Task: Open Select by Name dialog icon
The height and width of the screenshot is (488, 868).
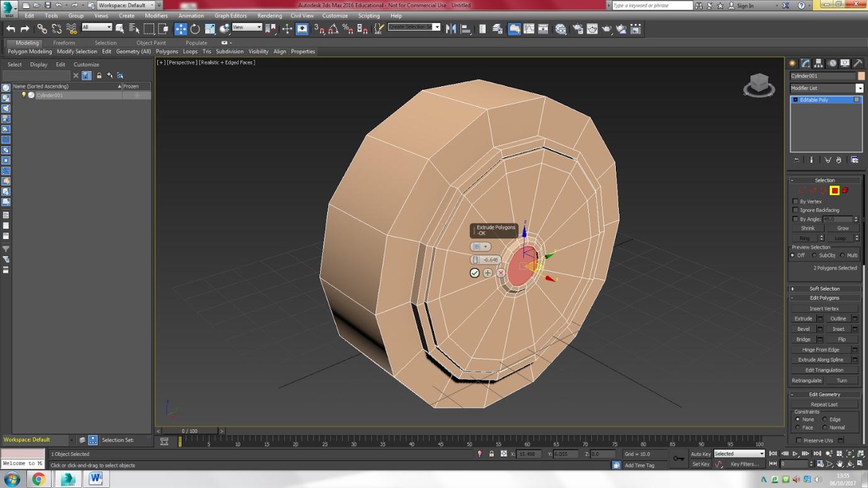Action: tap(134, 29)
